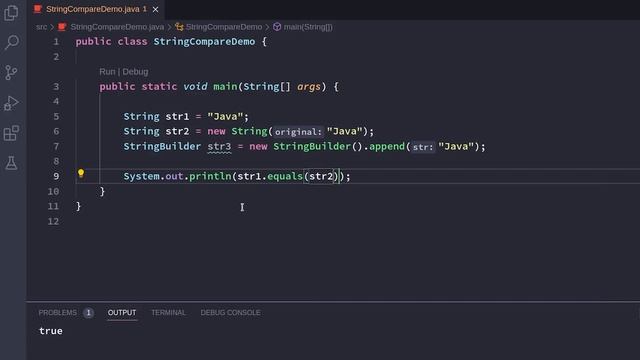Click the equals method call
The image size is (640, 360).
coord(285,176)
